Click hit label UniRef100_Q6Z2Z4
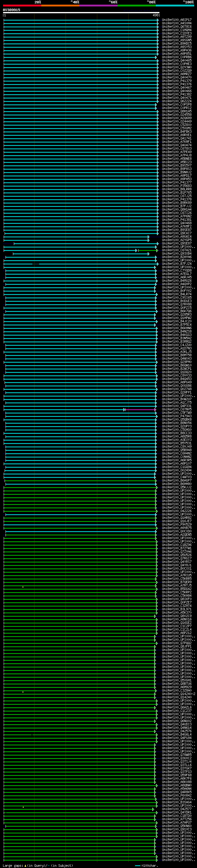The image size is (197, 868). 177,101
